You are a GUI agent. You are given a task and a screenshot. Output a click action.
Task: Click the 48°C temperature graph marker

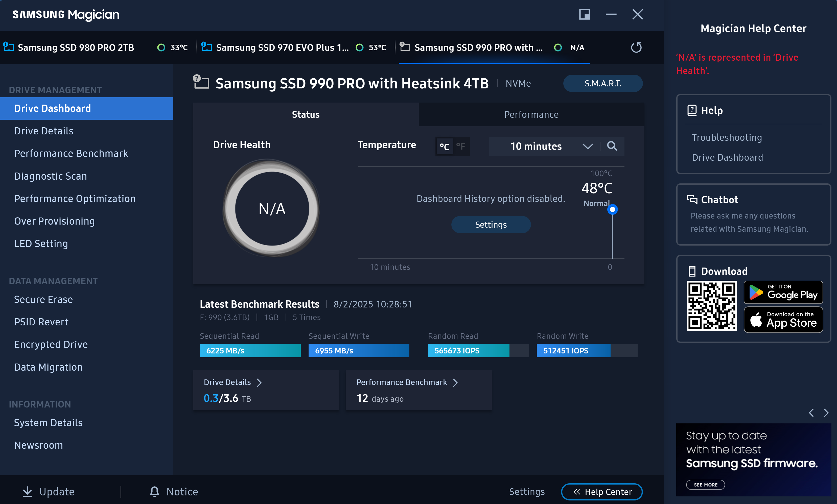click(x=613, y=209)
